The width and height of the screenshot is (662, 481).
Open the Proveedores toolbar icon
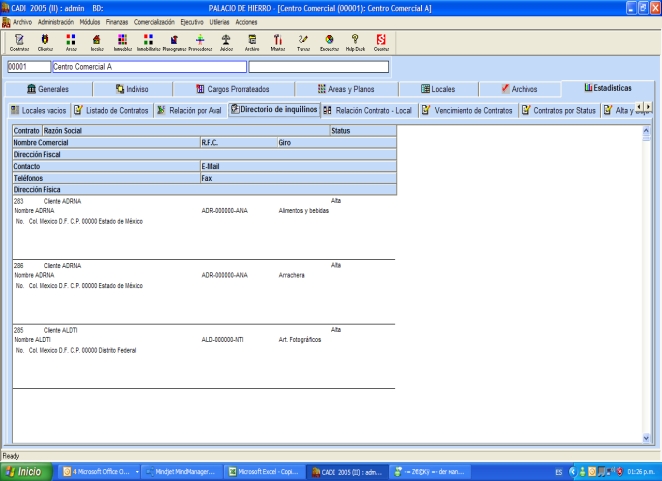pyautogui.click(x=200, y=42)
